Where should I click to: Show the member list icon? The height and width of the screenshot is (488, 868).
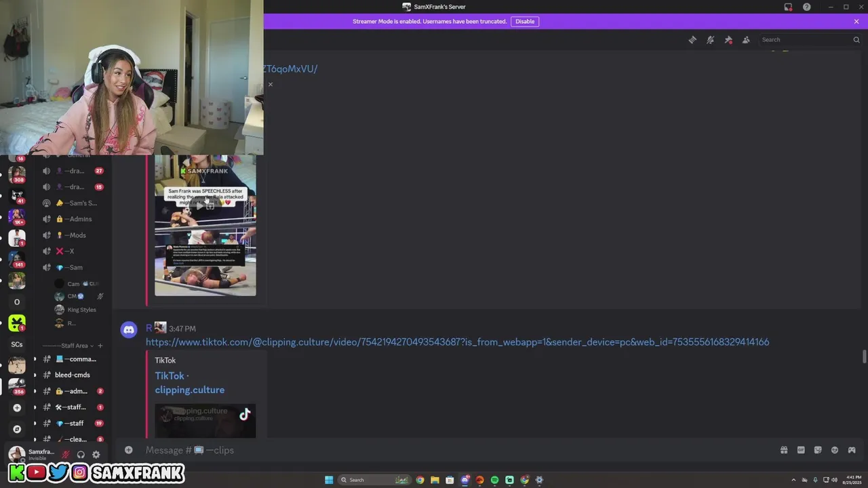746,40
